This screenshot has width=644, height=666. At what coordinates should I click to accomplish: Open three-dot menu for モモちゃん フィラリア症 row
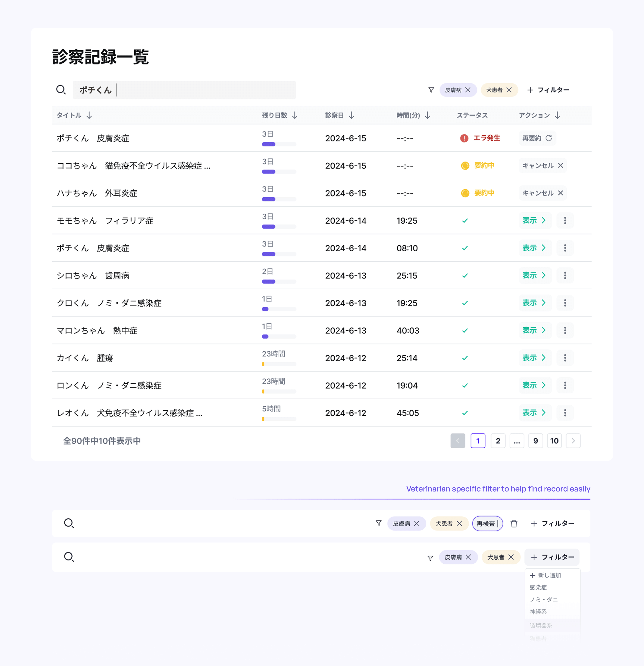point(565,221)
